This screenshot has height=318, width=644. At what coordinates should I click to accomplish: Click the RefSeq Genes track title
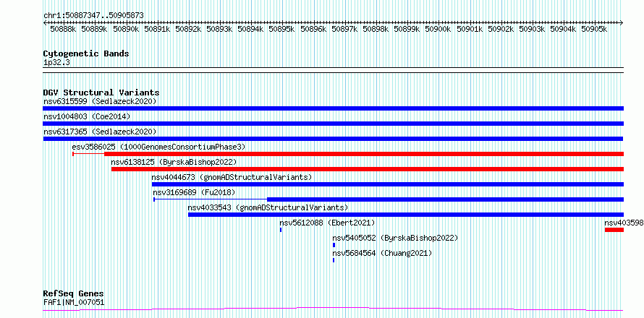click(73, 294)
